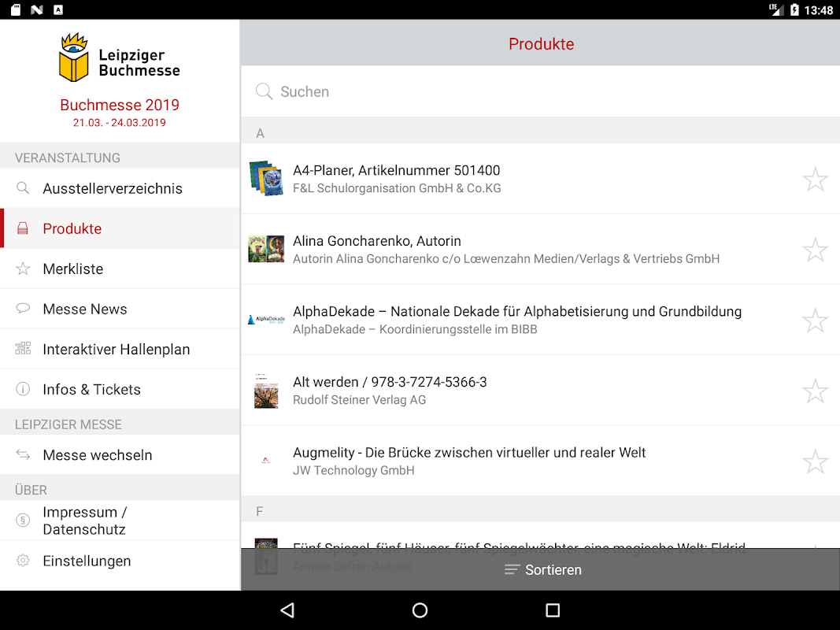Open Alina Goncharenko thumbnail image

(x=266, y=249)
